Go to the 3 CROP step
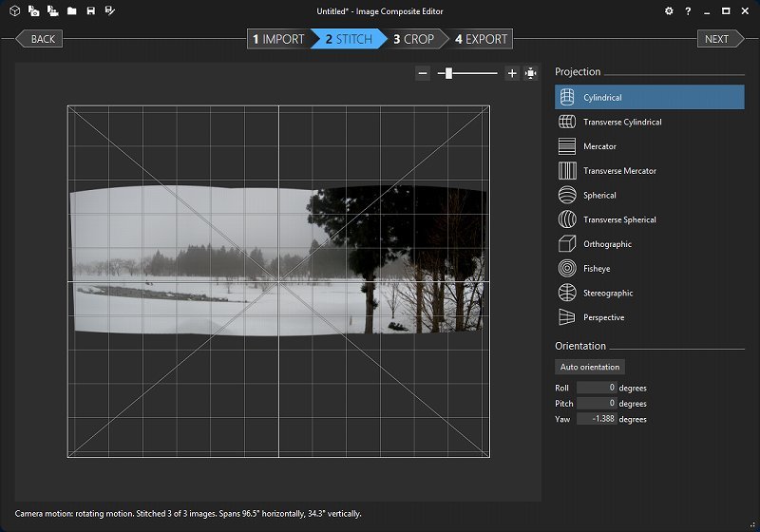Image resolution: width=760 pixels, height=532 pixels. (x=414, y=39)
